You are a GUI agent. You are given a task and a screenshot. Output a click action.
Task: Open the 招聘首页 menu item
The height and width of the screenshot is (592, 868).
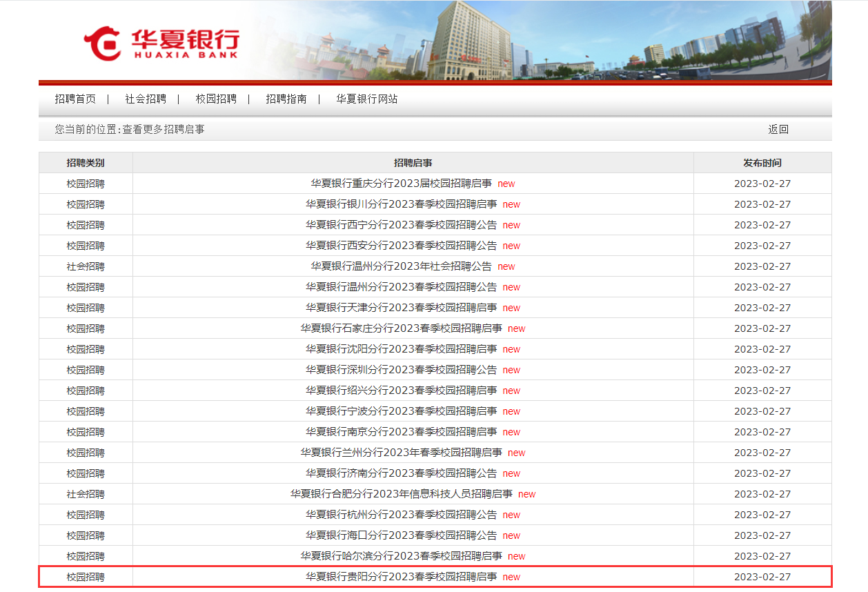[x=75, y=99]
